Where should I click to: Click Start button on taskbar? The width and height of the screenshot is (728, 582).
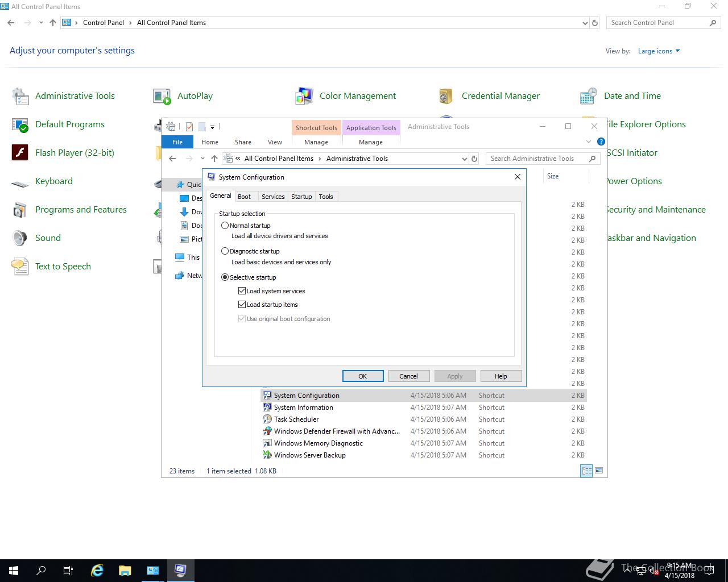point(14,570)
